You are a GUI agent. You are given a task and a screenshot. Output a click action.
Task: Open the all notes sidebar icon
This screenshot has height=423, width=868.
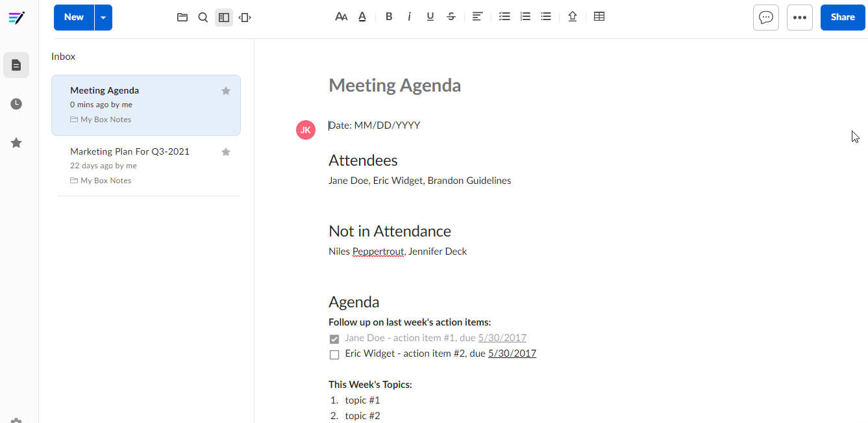16,65
